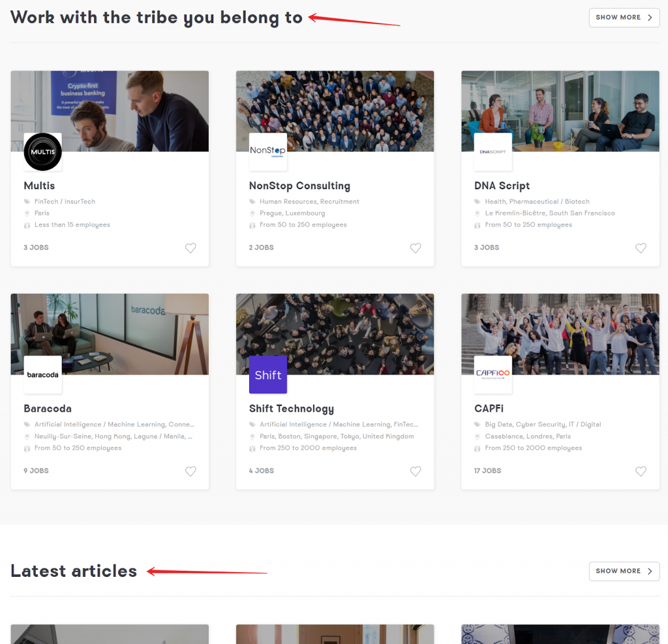This screenshot has height=644, width=668.
Task: Click "Casablanca, Londres, Paris" location text
Action: [x=528, y=437]
